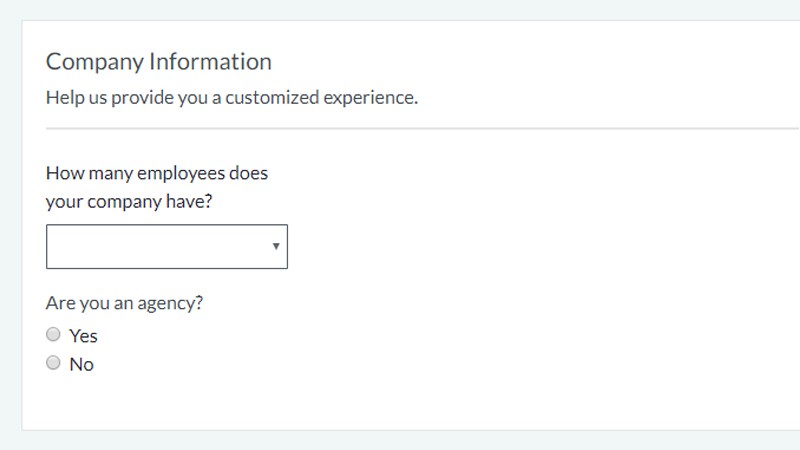
Task: Focus the empty employee select box
Action: [150, 247]
